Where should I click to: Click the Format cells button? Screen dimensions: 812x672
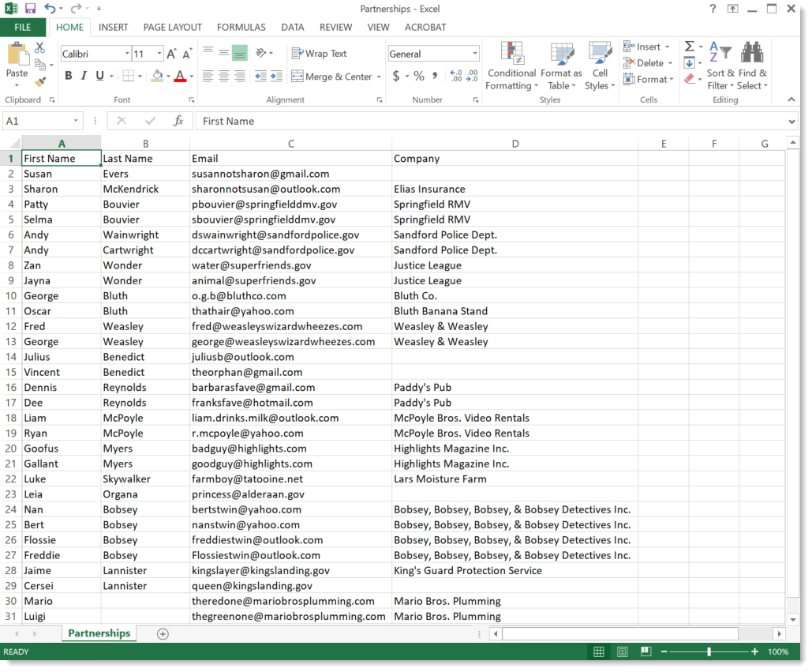pyautogui.click(x=648, y=79)
